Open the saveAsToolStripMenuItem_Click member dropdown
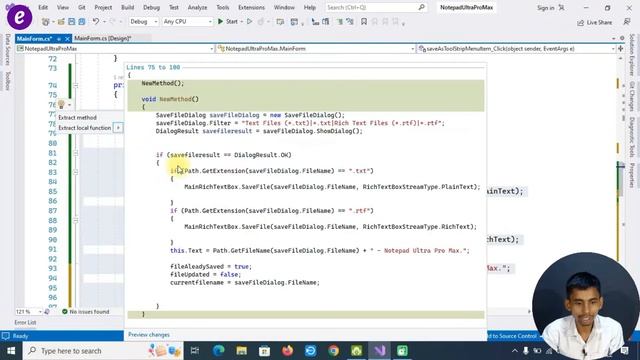The width and height of the screenshot is (640, 360). click(516, 49)
